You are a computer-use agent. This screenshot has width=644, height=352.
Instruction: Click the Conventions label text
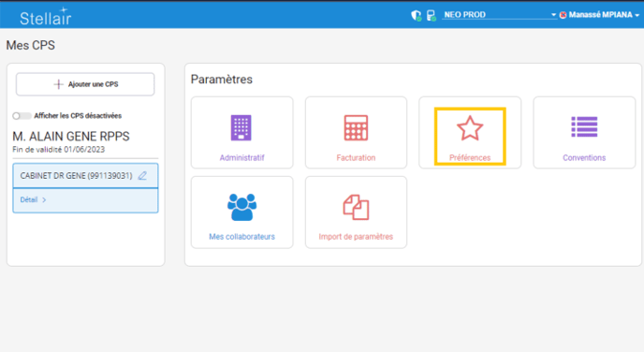pos(584,157)
